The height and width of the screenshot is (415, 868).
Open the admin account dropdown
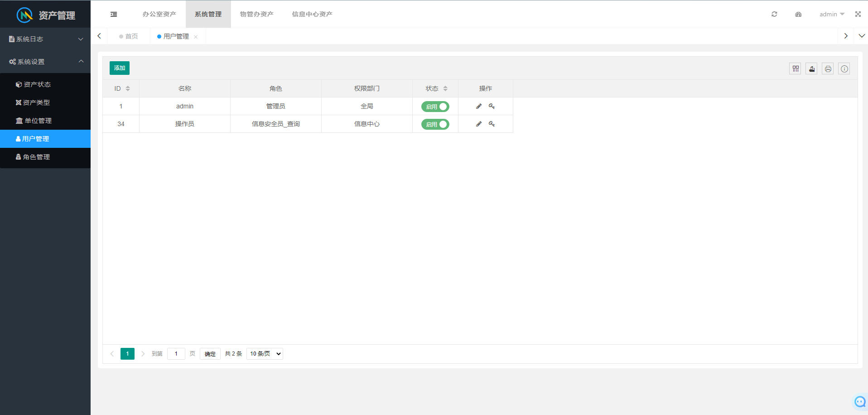(x=831, y=14)
